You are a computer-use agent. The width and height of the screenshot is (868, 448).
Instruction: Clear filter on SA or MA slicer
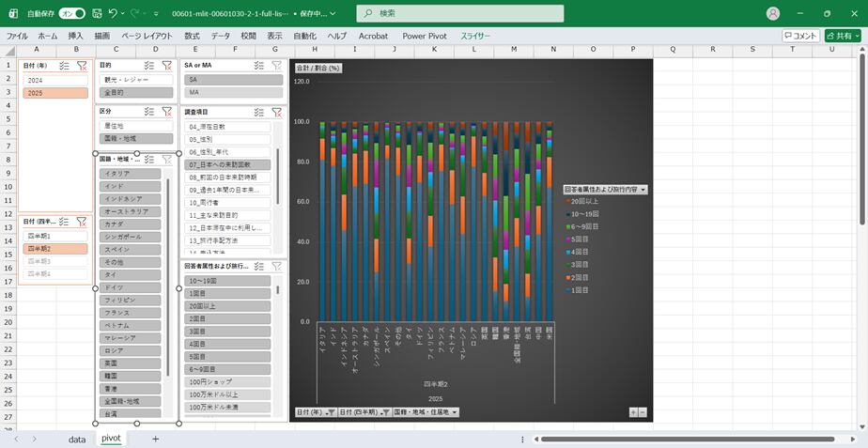[x=277, y=66]
